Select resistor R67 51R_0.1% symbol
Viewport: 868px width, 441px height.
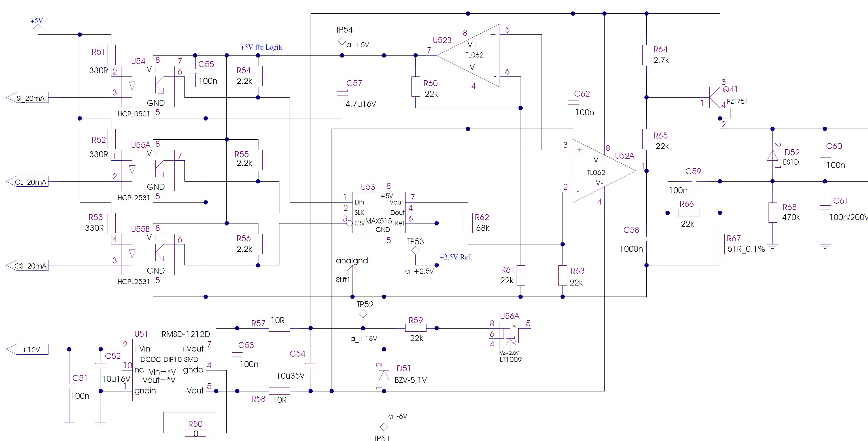tap(720, 244)
